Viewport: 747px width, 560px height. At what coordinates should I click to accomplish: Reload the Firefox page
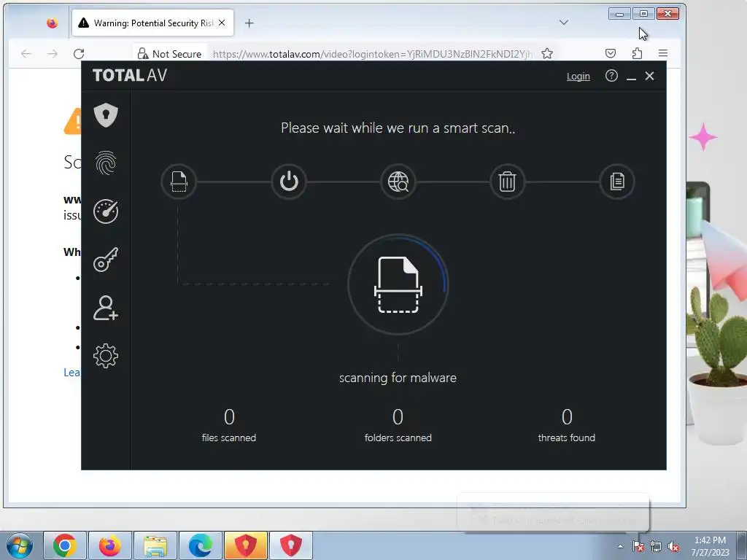pos(79,54)
